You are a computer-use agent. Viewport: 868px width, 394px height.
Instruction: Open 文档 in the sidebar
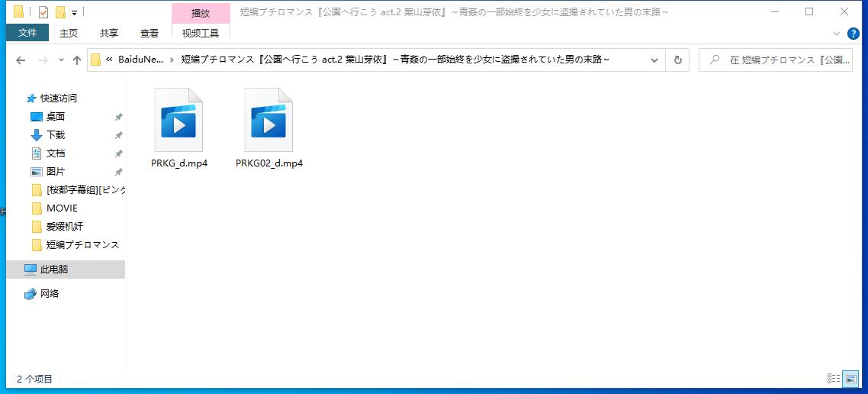point(56,153)
